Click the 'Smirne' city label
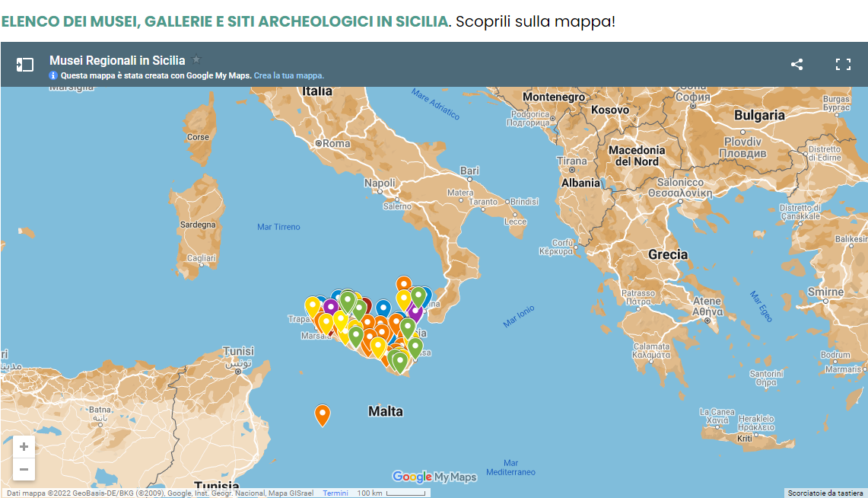The height and width of the screenshot is (498, 868). click(825, 292)
